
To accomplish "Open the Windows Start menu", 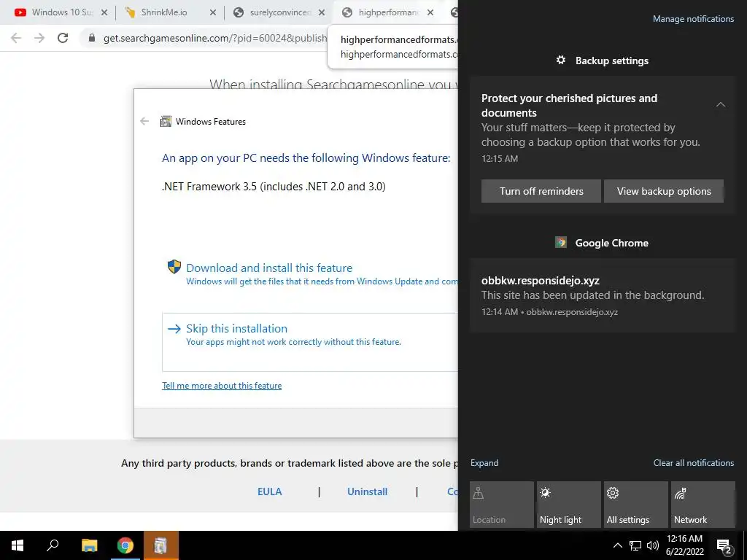I will click(18, 545).
